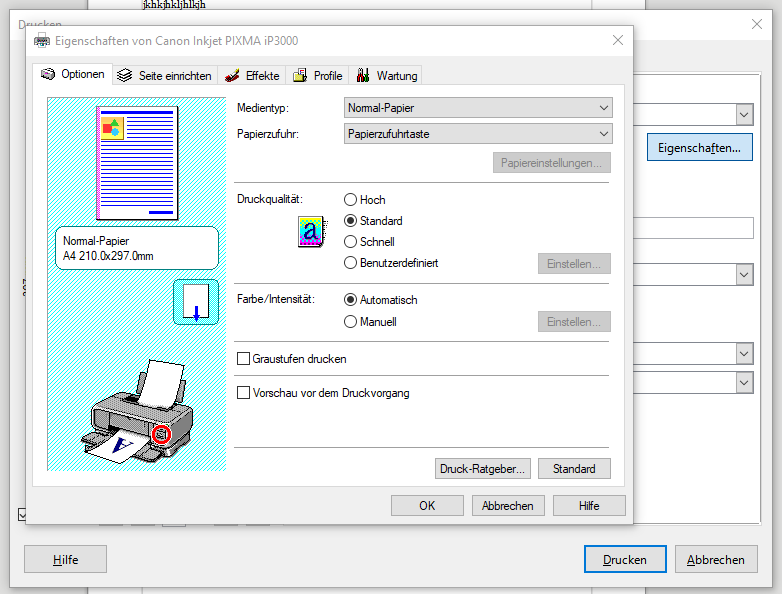Confirm printer properties with OK

click(x=427, y=506)
